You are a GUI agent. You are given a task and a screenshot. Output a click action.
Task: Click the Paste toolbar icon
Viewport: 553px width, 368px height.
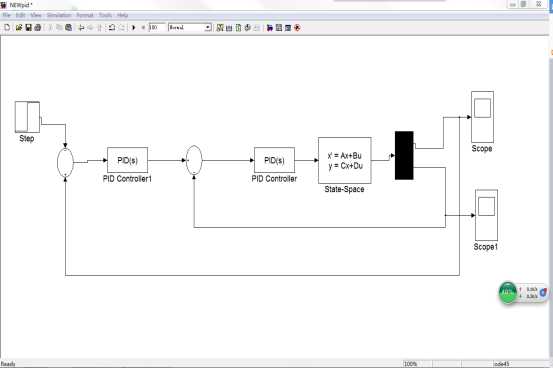pyautogui.click(x=69, y=28)
